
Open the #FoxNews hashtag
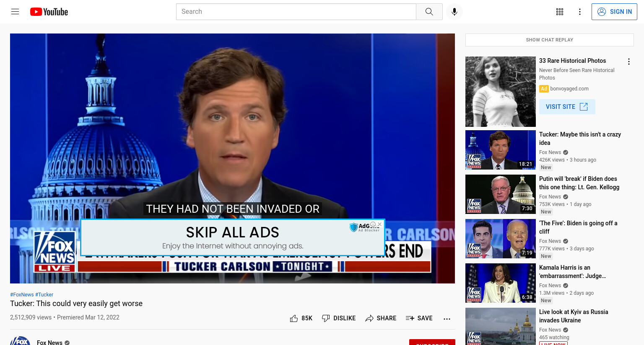[x=22, y=295]
